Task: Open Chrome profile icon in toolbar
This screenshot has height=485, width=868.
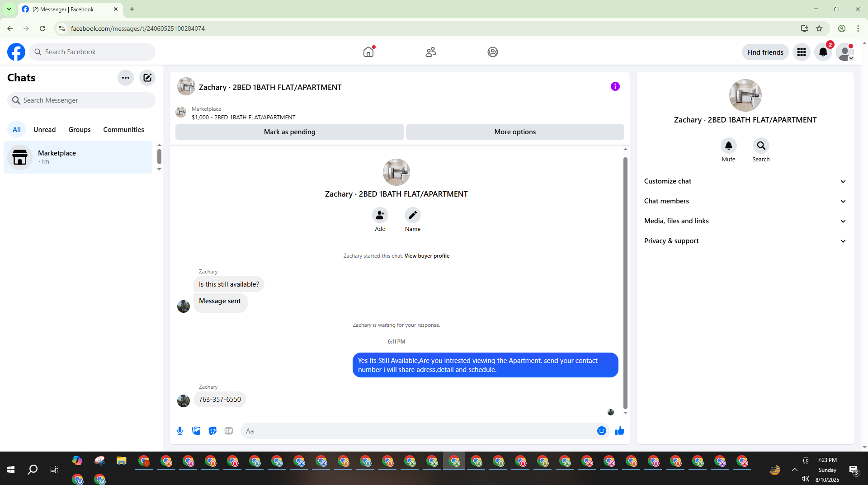Action: click(x=842, y=28)
